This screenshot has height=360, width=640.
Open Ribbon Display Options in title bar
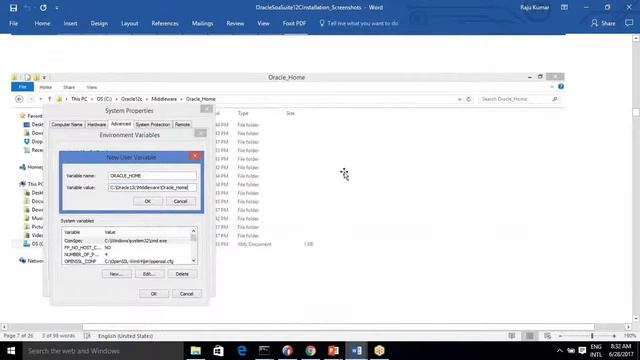[x=564, y=7]
